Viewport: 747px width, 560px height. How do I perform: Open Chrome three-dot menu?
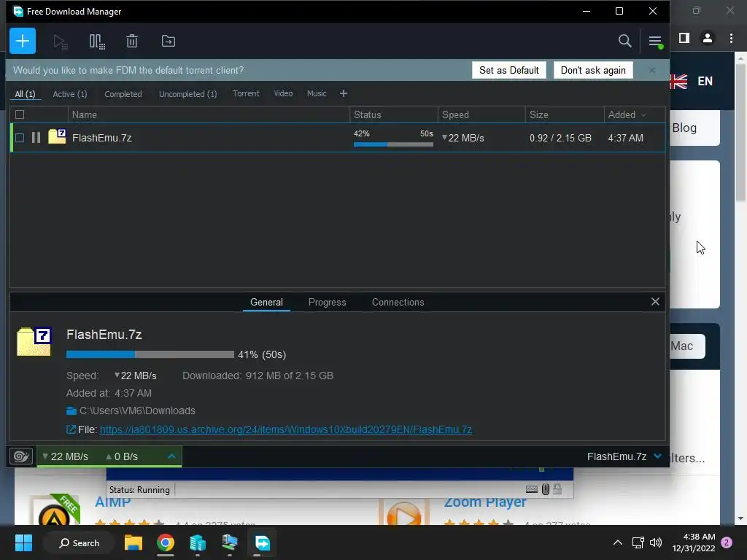click(731, 38)
